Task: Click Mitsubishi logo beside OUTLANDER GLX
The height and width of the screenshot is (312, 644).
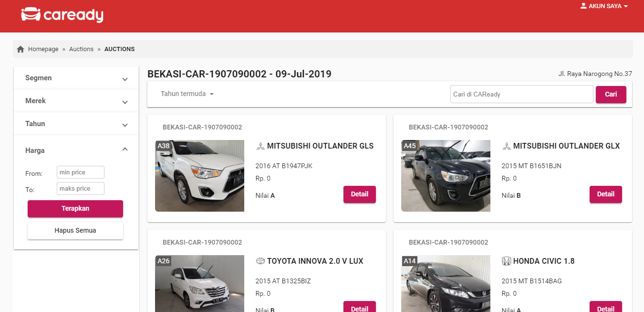Action: click(x=506, y=146)
